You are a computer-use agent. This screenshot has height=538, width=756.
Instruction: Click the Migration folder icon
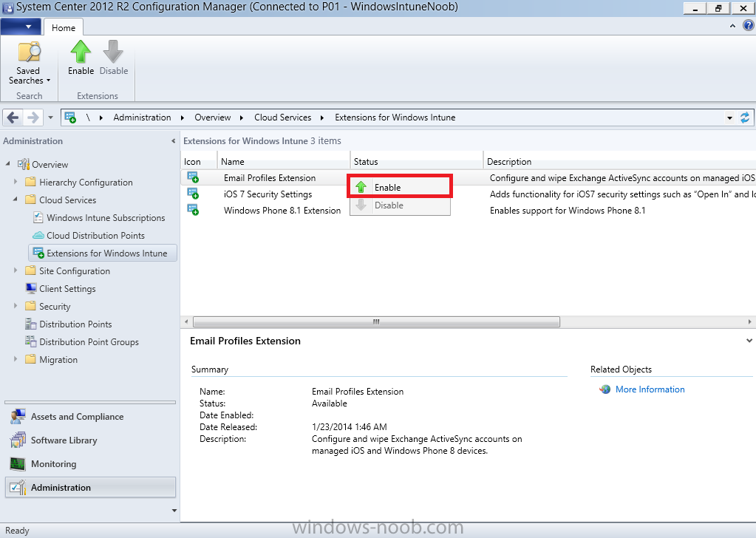pyautogui.click(x=30, y=359)
